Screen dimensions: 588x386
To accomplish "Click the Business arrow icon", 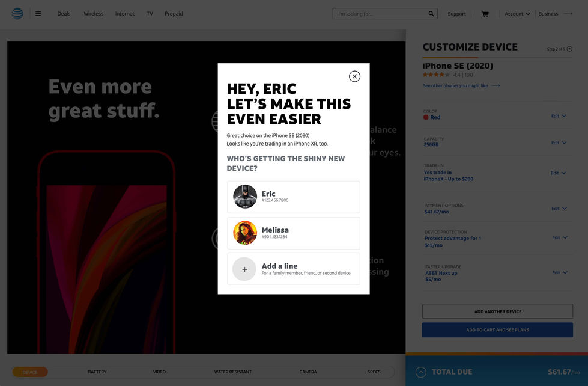I will click(568, 14).
